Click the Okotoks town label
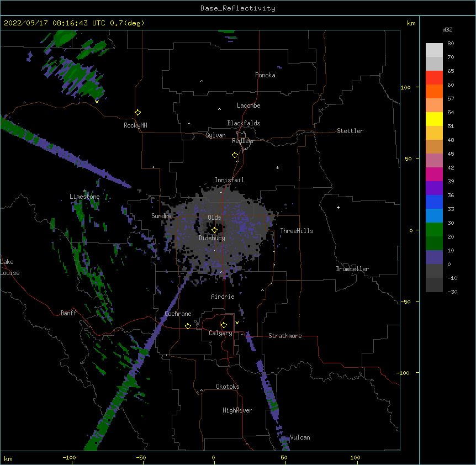Screen dimensions: 476x465 (x=228, y=387)
